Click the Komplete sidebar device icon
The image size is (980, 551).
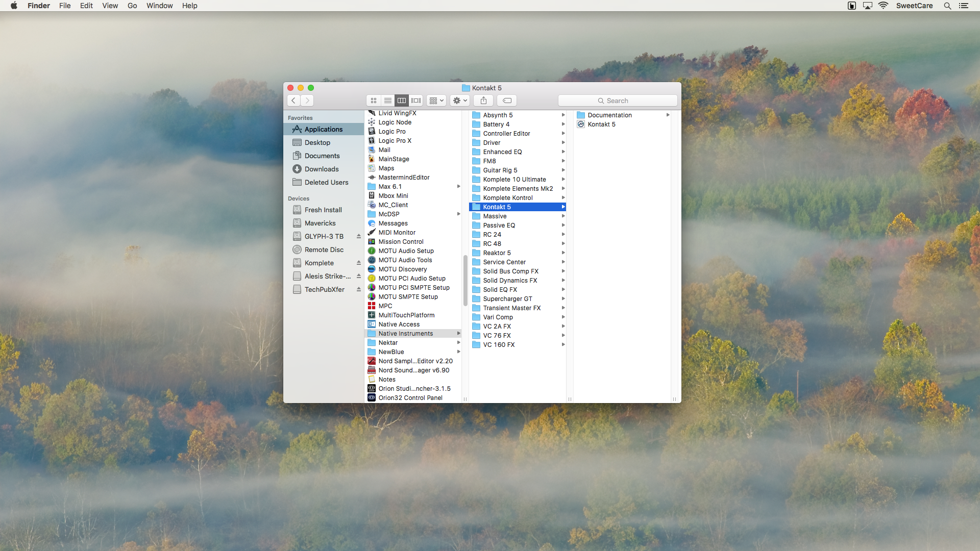tap(298, 262)
